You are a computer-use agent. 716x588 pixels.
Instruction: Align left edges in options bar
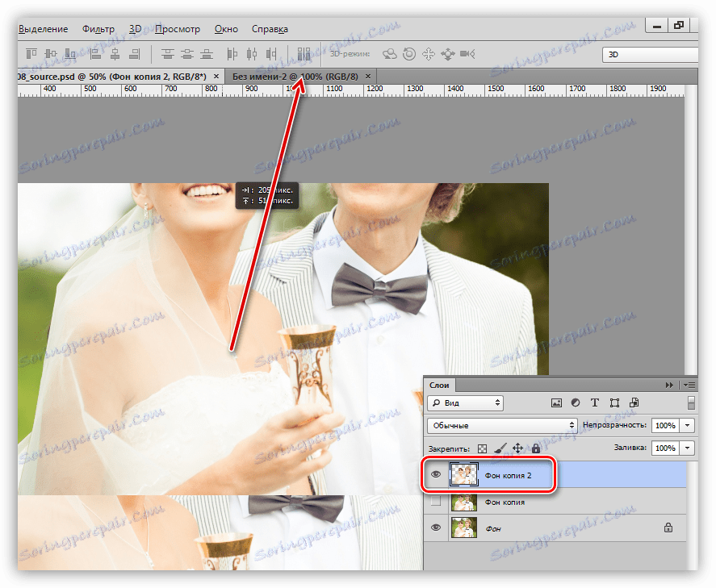tap(95, 54)
